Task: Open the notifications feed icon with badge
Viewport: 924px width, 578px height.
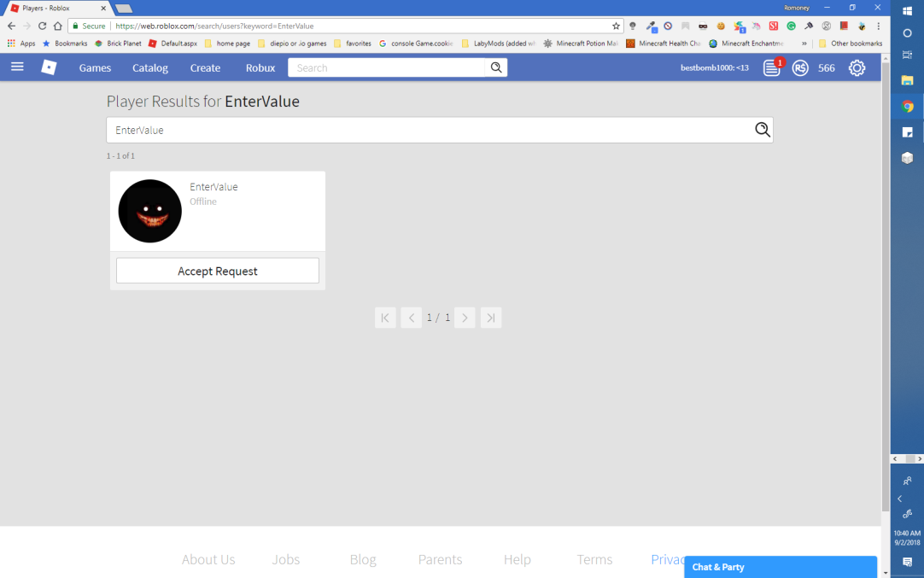Action: [x=771, y=67]
